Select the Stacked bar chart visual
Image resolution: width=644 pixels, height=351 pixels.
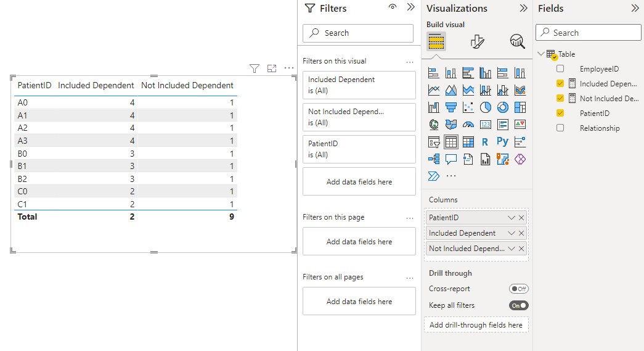point(434,73)
